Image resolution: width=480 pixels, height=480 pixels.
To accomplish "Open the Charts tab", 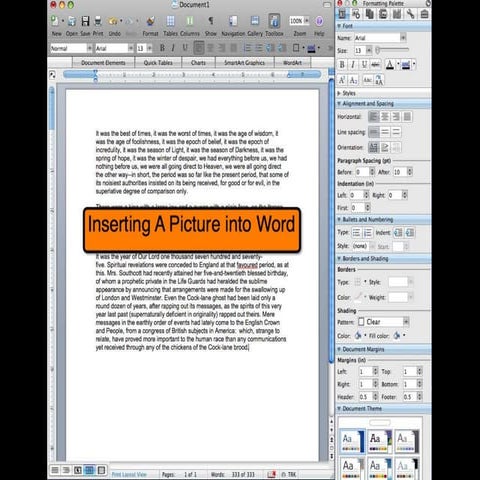I will pos(198,63).
